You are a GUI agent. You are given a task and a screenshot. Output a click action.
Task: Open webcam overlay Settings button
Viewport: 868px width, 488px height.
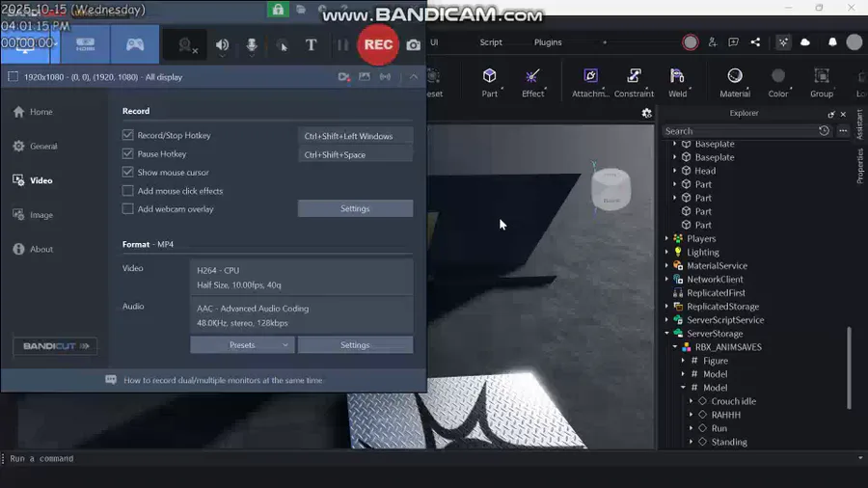pyautogui.click(x=355, y=208)
